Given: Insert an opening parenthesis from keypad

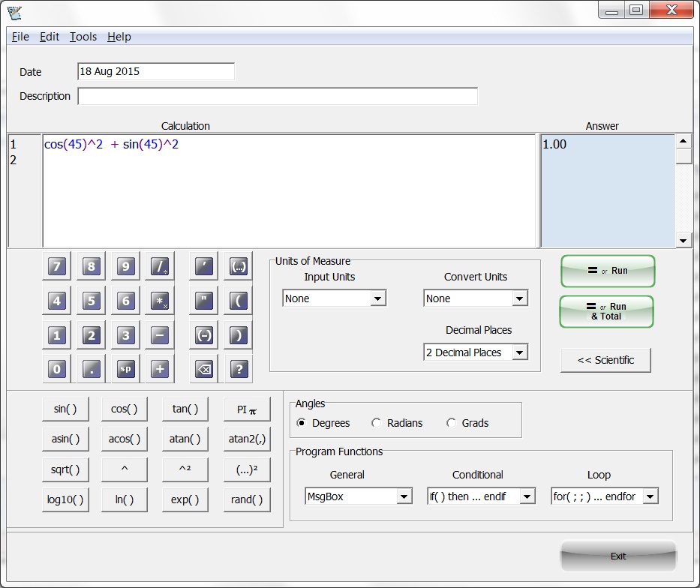Looking at the screenshot, I should tap(239, 301).
